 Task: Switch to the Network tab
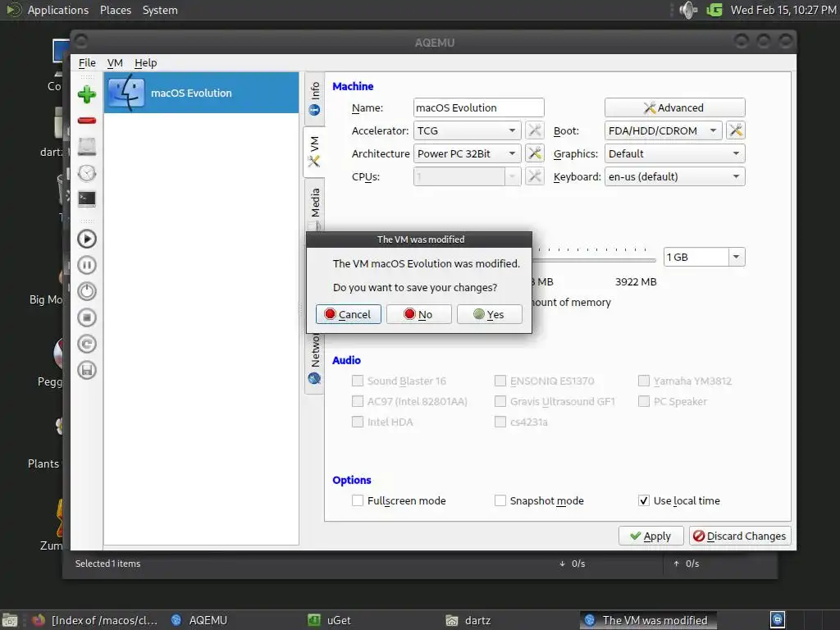(314, 362)
